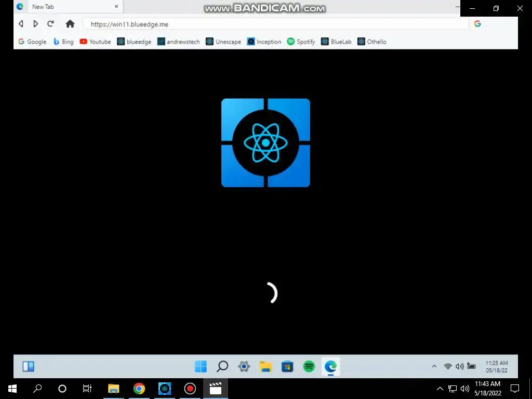Open Task View on the Windows 10 taskbar

[x=87, y=389]
